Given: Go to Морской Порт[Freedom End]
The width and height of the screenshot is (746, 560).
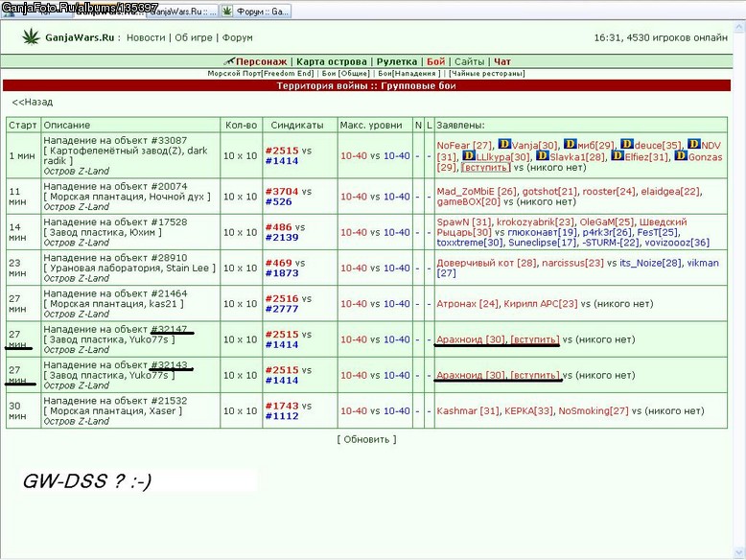Looking at the screenshot, I should click(261, 73).
